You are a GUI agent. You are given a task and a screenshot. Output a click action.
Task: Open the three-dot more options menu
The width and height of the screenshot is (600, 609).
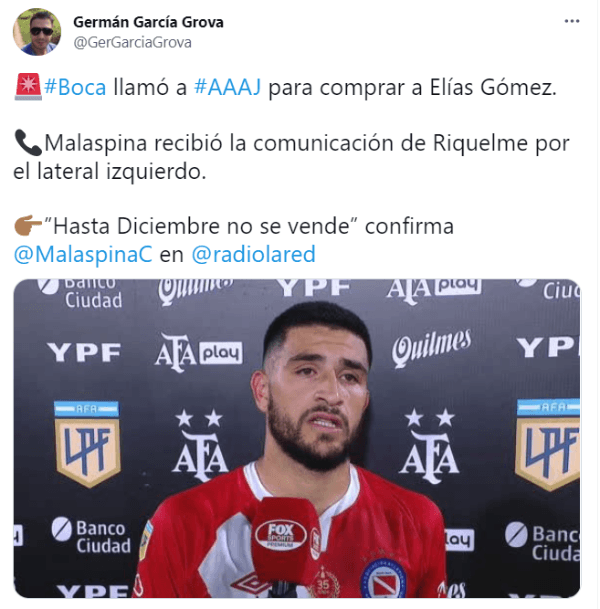point(572,21)
